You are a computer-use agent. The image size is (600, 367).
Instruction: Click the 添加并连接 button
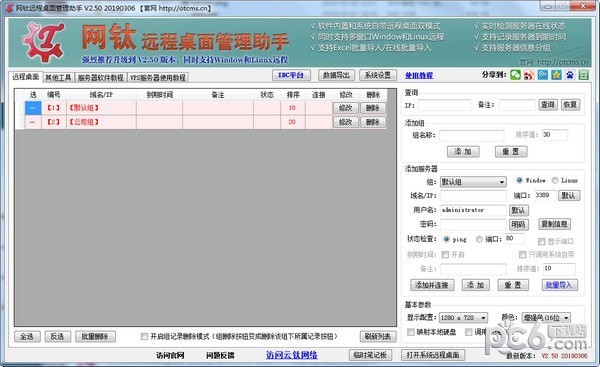coord(432,285)
